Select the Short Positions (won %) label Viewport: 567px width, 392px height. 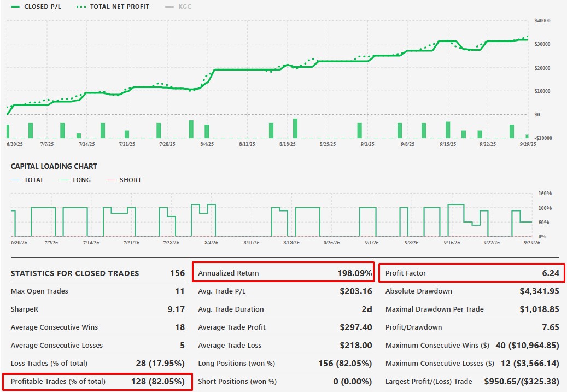237,382
